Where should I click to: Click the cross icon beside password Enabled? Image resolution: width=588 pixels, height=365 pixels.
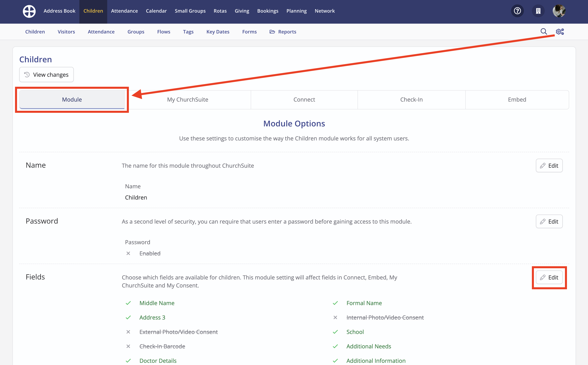tap(128, 253)
